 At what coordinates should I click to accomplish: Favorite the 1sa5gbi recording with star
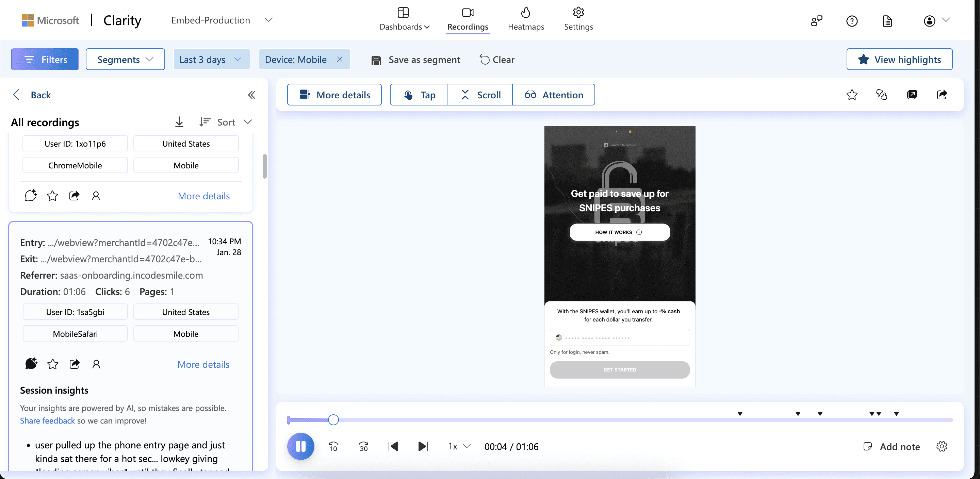[x=52, y=364]
